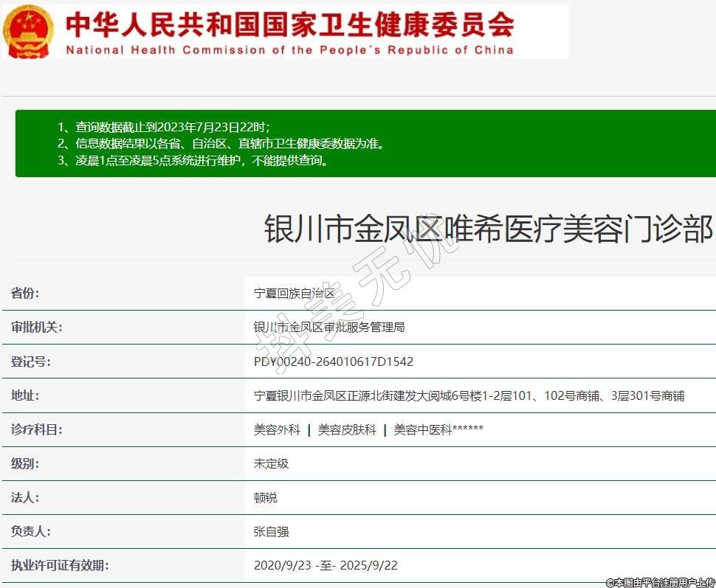Click 美容皮肤科 in the departments row
The width and height of the screenshot is (716, 588).
[347, 429]
